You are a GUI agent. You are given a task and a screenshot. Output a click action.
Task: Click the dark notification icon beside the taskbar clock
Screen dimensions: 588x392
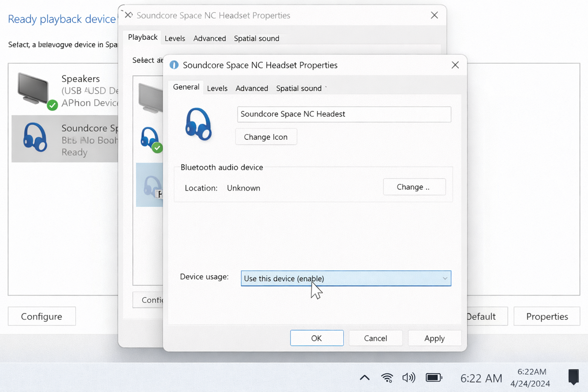click(573, 377)
